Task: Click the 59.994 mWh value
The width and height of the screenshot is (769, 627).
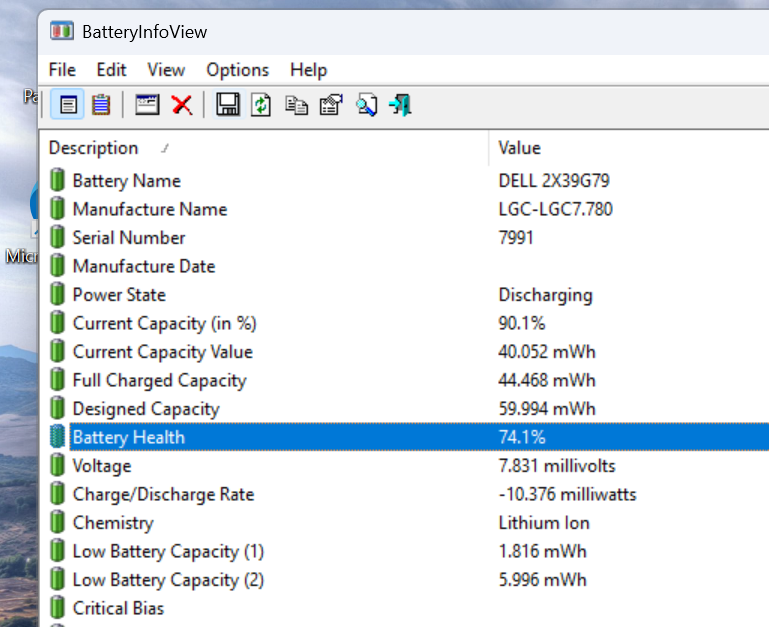Action: point(547,408)
